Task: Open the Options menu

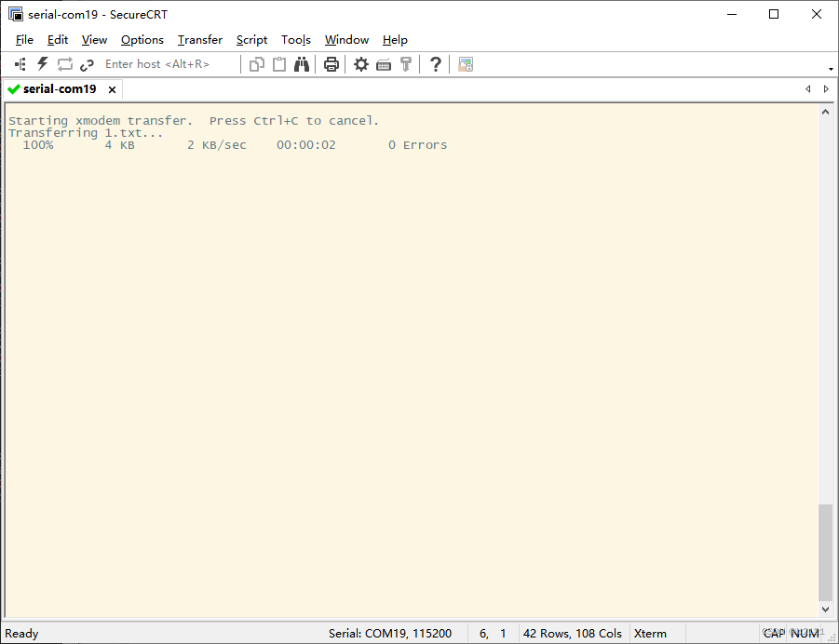Action: click(142, 39)
